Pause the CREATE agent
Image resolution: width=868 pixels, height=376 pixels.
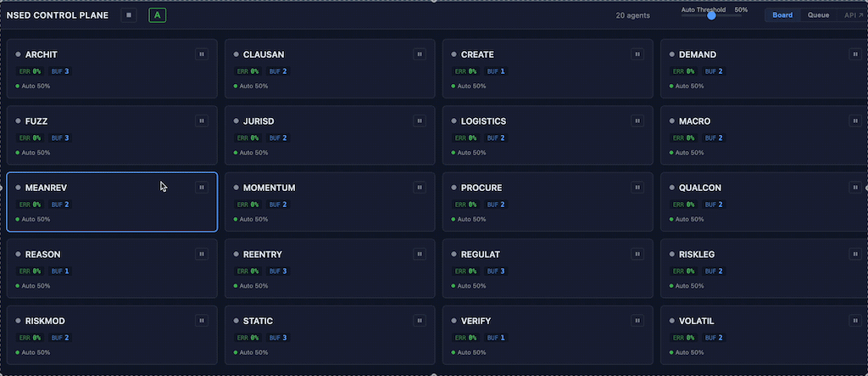tap(637, 54)
